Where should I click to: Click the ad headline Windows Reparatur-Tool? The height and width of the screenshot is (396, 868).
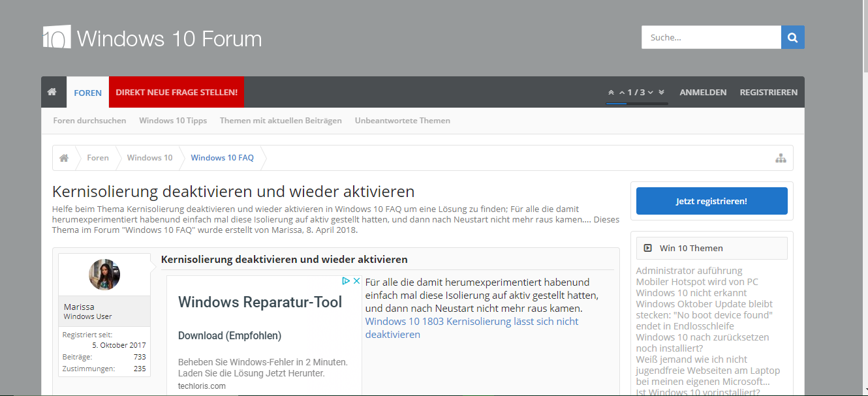[x=260, y=302]
